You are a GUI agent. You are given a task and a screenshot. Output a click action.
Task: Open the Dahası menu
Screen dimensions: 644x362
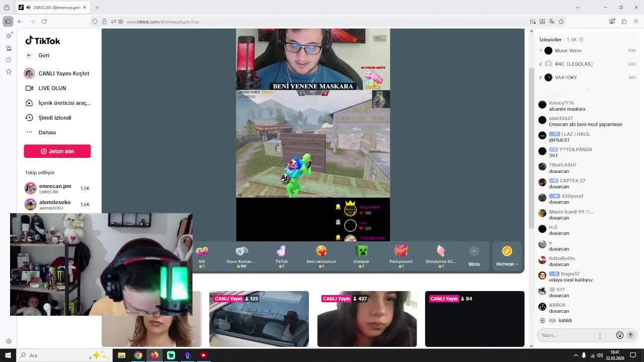point(41,132)
